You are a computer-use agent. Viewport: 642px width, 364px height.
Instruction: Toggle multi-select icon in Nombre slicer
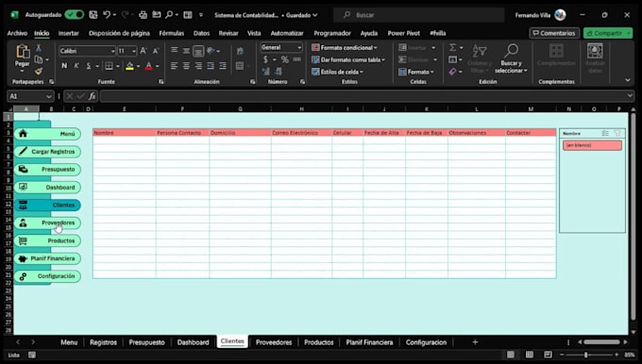click(605, 133)
